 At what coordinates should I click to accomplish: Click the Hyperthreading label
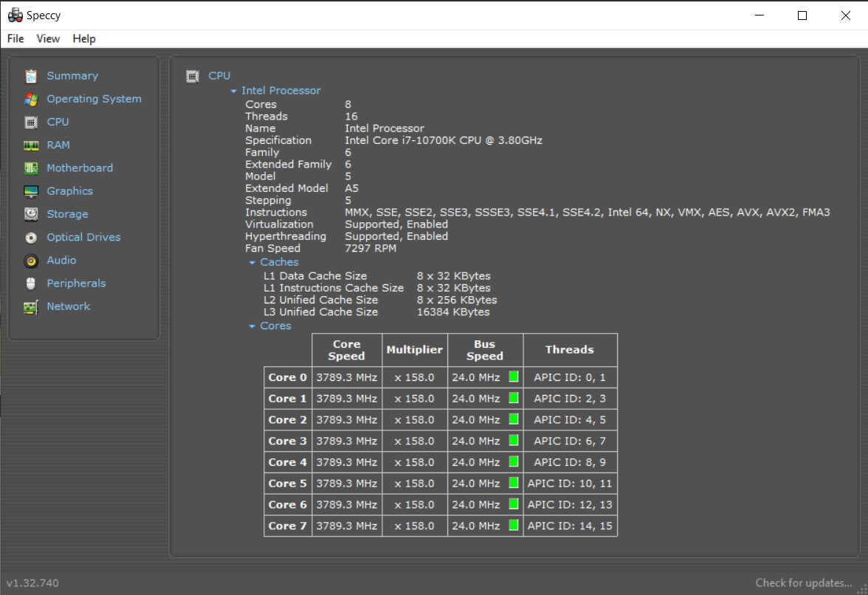tap(286, 236)
